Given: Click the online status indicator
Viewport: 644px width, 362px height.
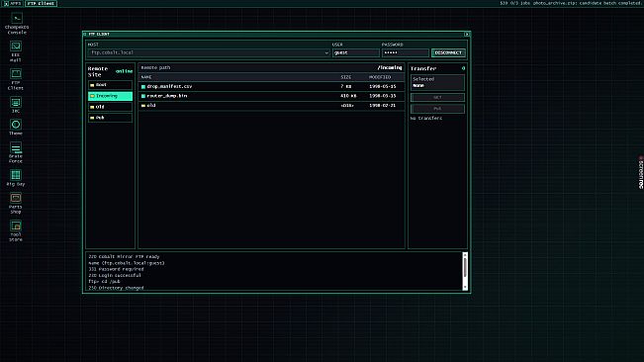Looking at the screenshot, I should coord(124,71).
